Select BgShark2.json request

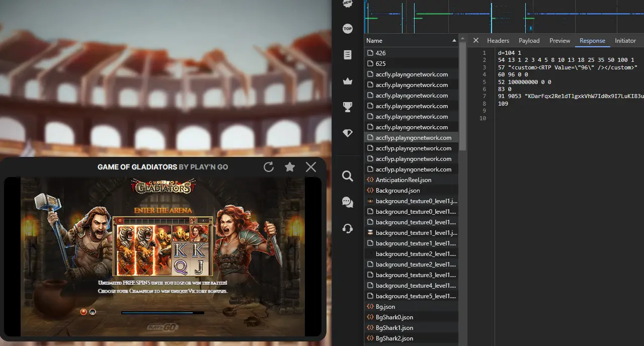coord(411,338)
